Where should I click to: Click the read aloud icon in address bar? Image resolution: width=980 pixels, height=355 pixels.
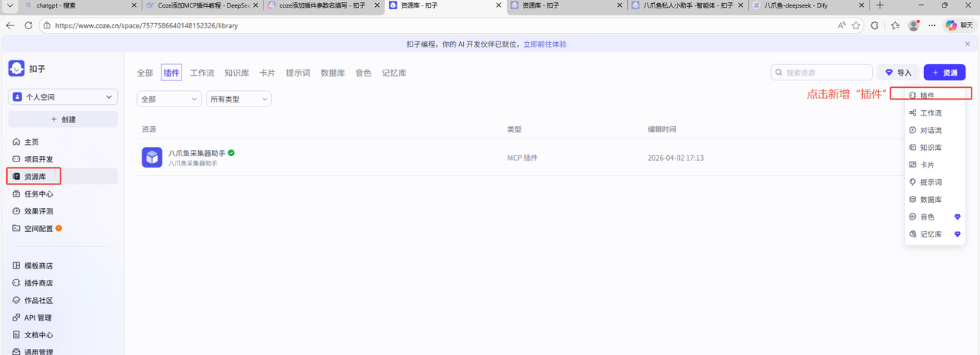point(841,25)
